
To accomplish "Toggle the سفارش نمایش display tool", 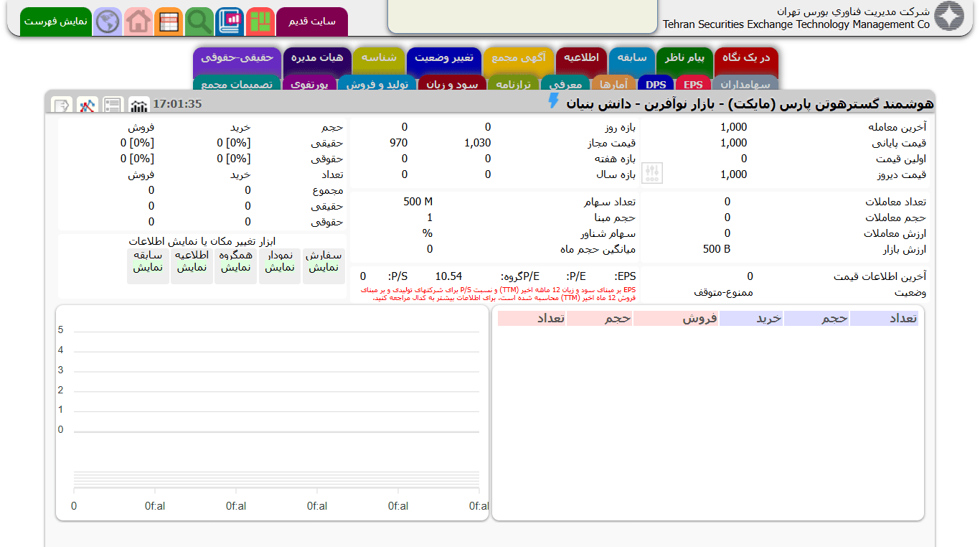I will point(324,266).
